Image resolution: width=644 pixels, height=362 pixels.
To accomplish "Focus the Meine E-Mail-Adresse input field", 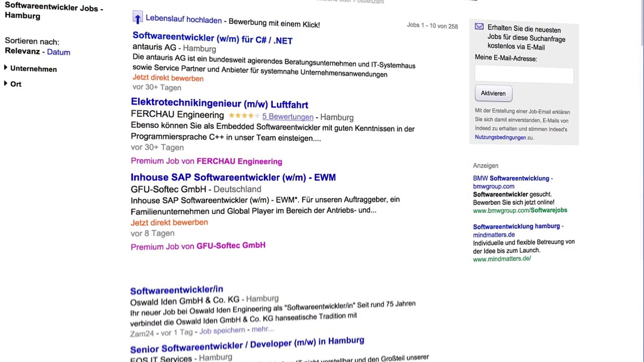I will point(524,75).
